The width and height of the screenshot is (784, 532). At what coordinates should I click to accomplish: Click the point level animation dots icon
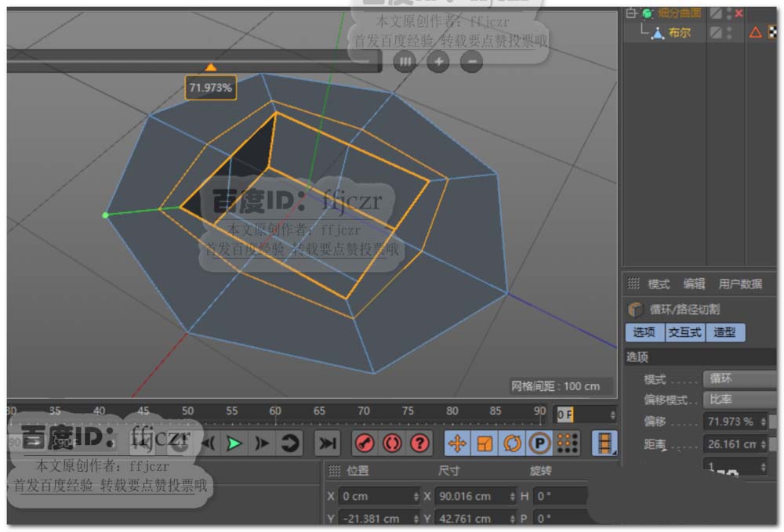tap(567, 443)
